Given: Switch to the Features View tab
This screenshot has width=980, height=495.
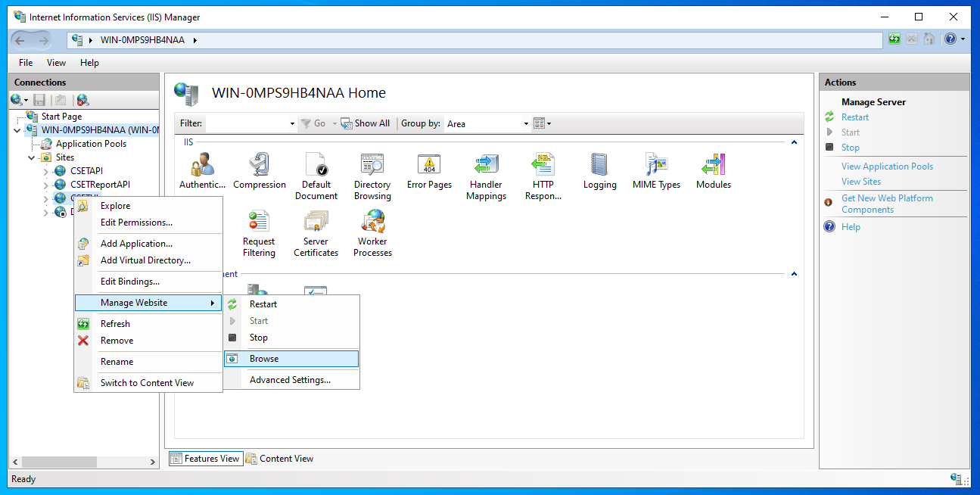Looking at the screenshot, I should pos(205,459).
